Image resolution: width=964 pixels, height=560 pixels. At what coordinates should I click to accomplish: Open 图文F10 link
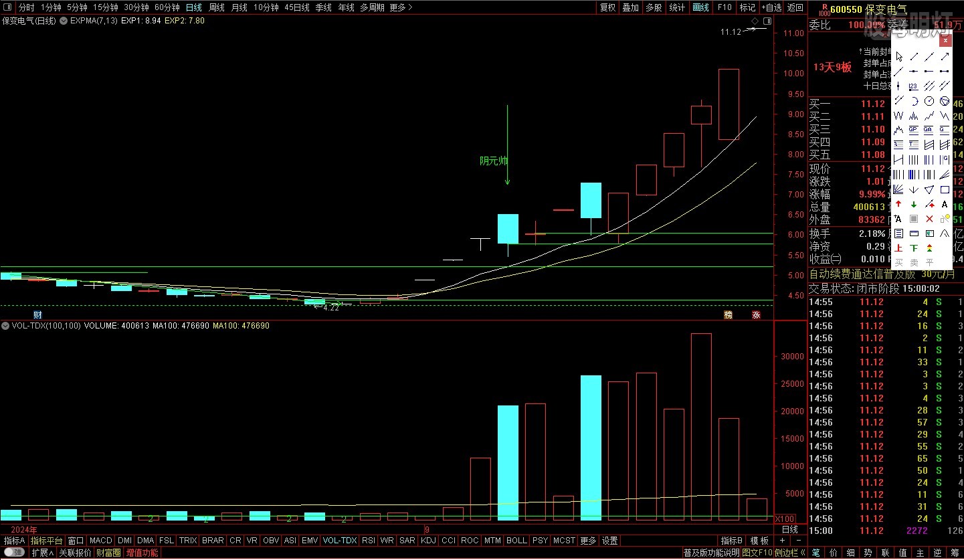coord(757,553)
